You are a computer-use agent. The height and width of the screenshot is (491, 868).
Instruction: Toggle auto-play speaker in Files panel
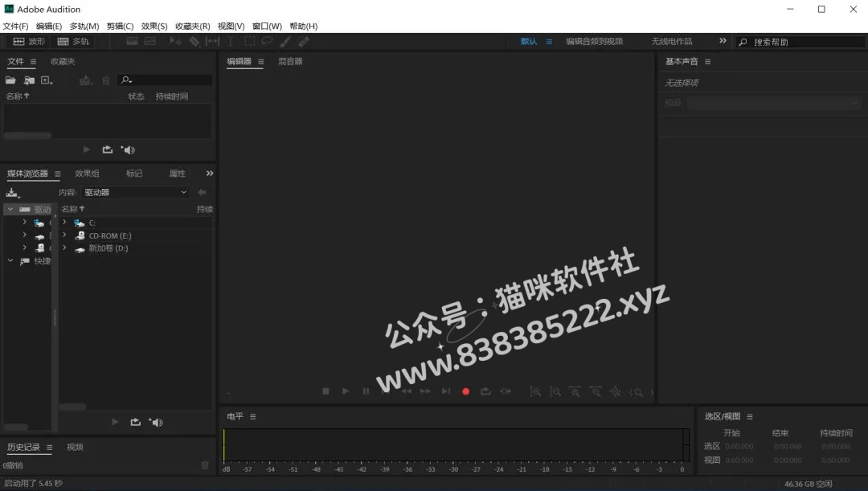pyautogui.click(x=128, y=149)
